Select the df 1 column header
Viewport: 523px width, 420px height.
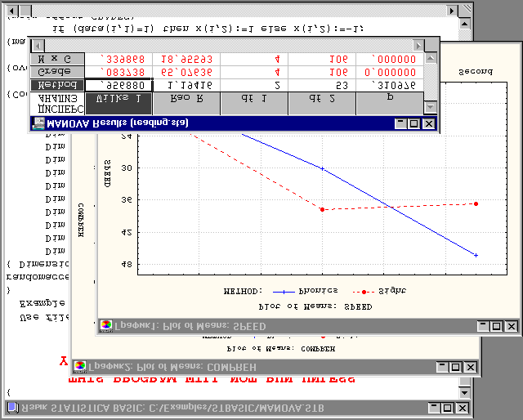click(x=254, y=103)
